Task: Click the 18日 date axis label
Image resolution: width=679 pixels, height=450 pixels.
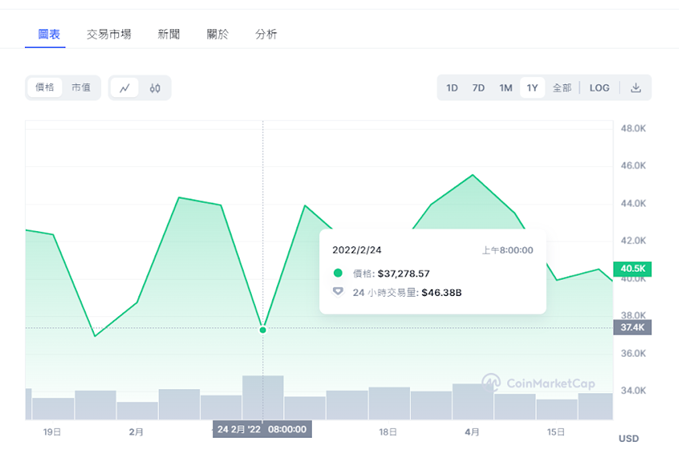Action: pos(388,432)
